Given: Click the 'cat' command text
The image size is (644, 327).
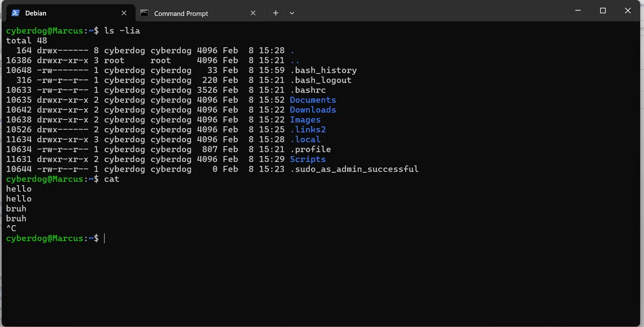Looking at the screenshot, I should [x=112, y=179].
